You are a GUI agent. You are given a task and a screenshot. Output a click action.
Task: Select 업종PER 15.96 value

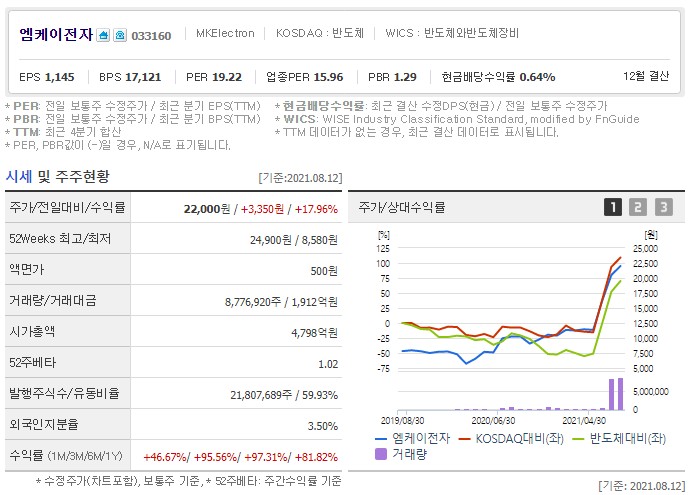[x=305, y=77]
